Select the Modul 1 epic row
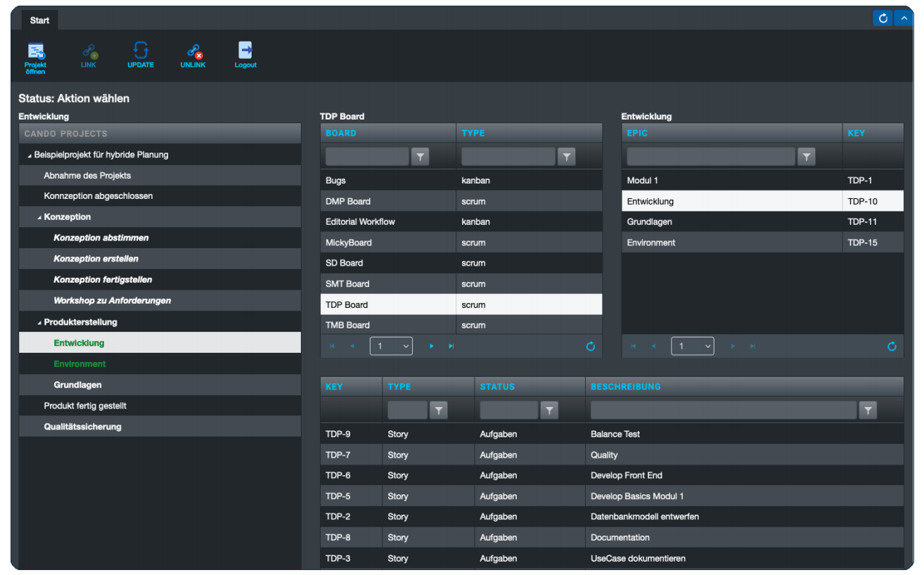 763,181
